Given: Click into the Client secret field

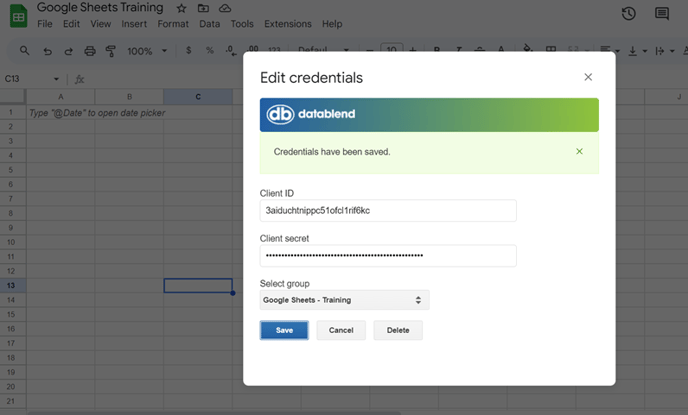Looking at the screenshot, I should click(x=388, y=256).
